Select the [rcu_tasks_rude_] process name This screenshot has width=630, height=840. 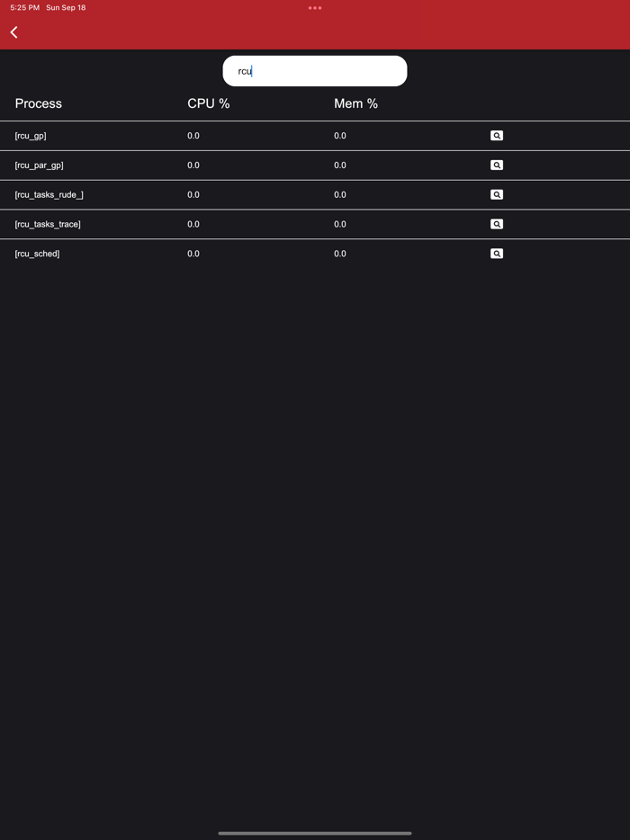(x=49, y=195)
